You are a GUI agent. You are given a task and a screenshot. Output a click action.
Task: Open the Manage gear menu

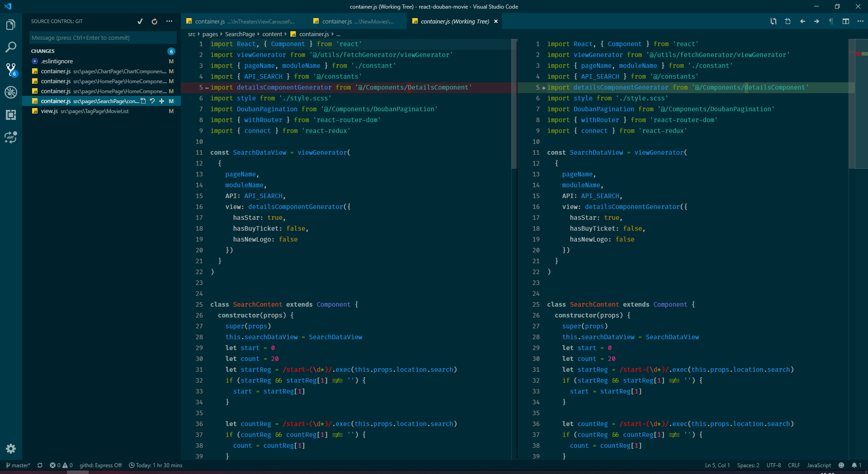click(11, 449)
